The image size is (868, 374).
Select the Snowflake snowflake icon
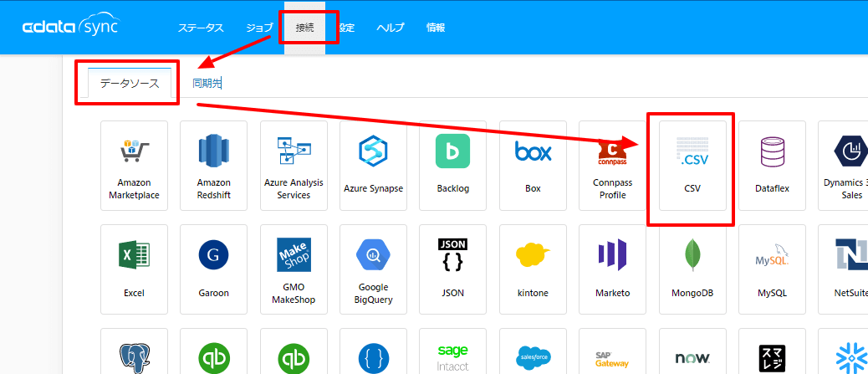[851, 358]
